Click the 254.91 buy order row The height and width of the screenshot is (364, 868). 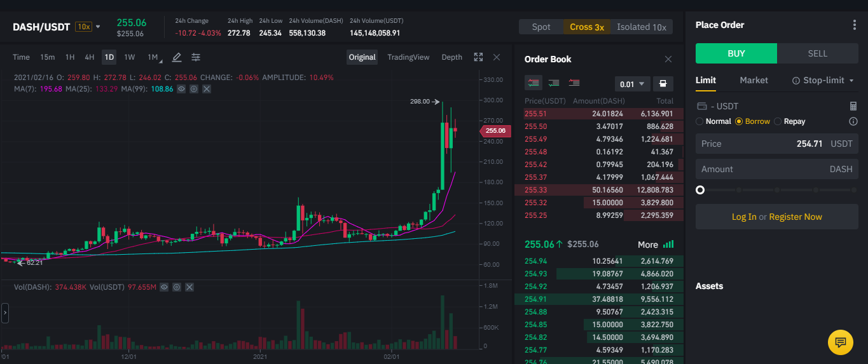[598, 299]
